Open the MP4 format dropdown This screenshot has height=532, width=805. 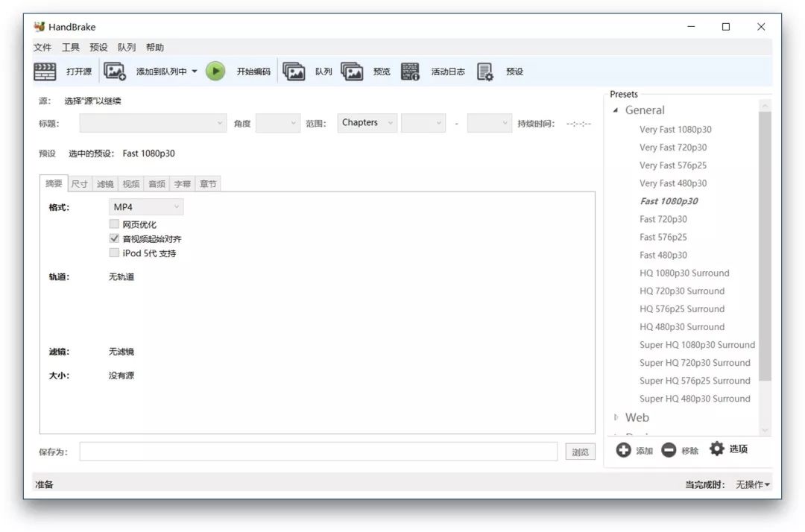(146, 206)
